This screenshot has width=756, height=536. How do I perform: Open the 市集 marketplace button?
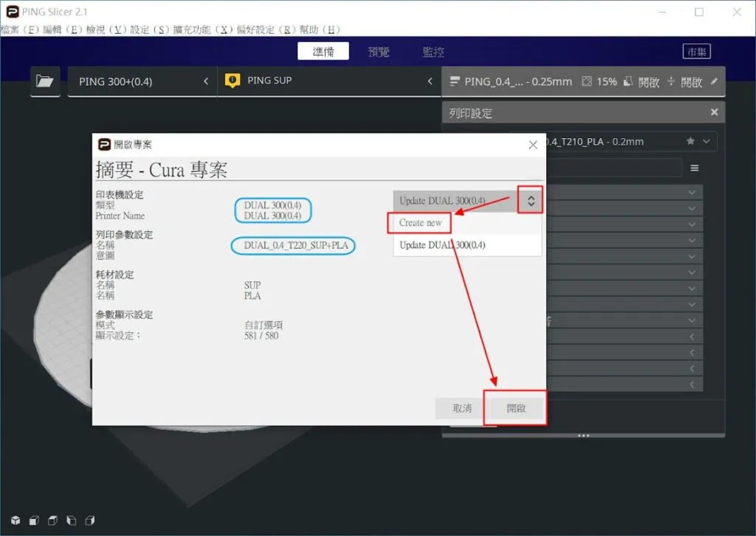696,51
